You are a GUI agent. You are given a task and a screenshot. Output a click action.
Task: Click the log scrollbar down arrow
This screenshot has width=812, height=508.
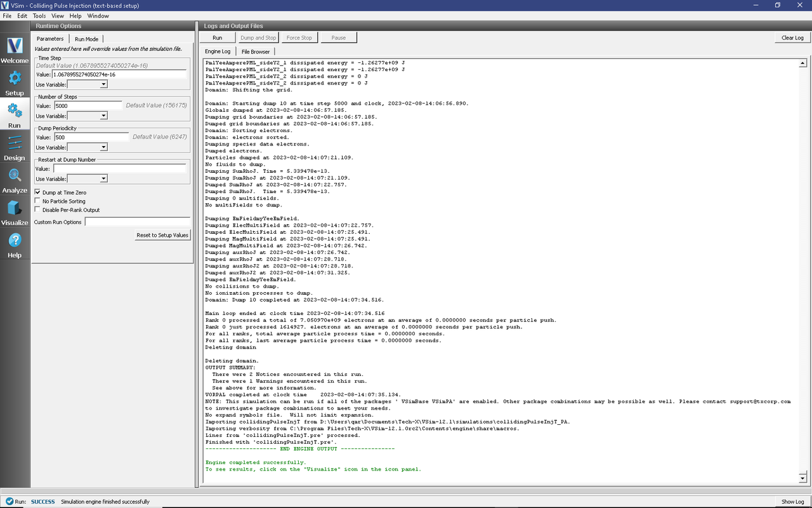pyautogui.click(x=802, y=478)
